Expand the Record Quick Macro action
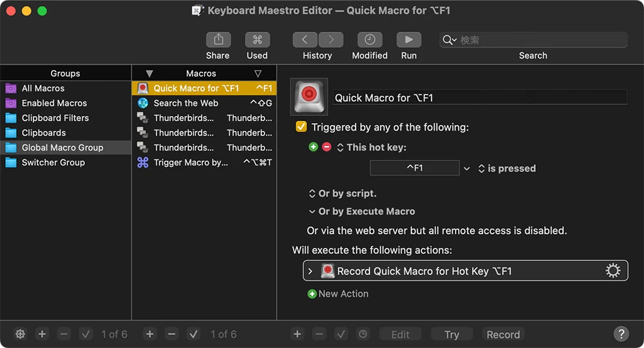Screen dimensions: 644x348 click(310, 271)
